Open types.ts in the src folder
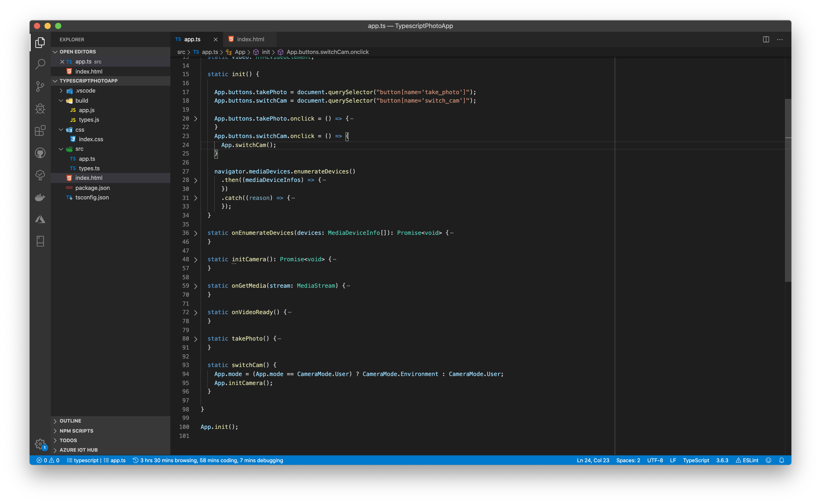Screen dimensions: 821x504 (x=89, y=168)
